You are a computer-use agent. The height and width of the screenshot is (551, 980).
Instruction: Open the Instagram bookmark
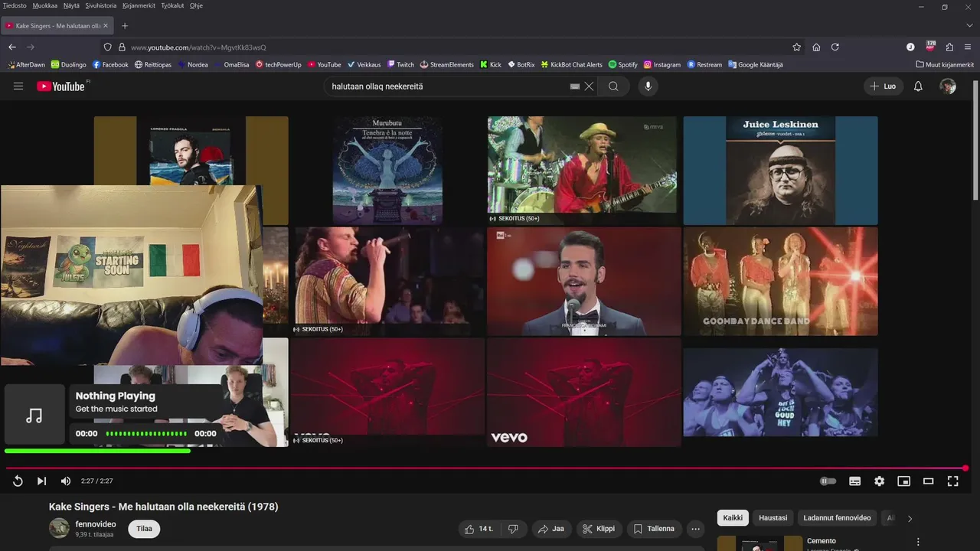click(662, 64)
